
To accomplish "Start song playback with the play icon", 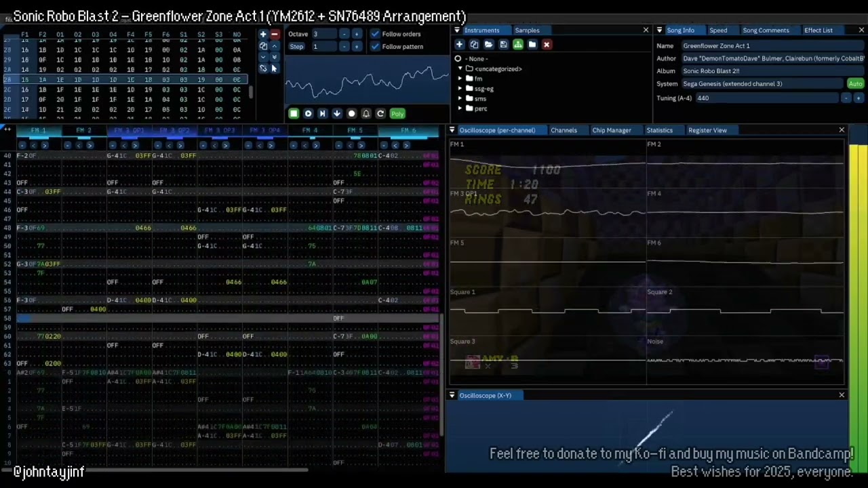I will click(308, 114).
